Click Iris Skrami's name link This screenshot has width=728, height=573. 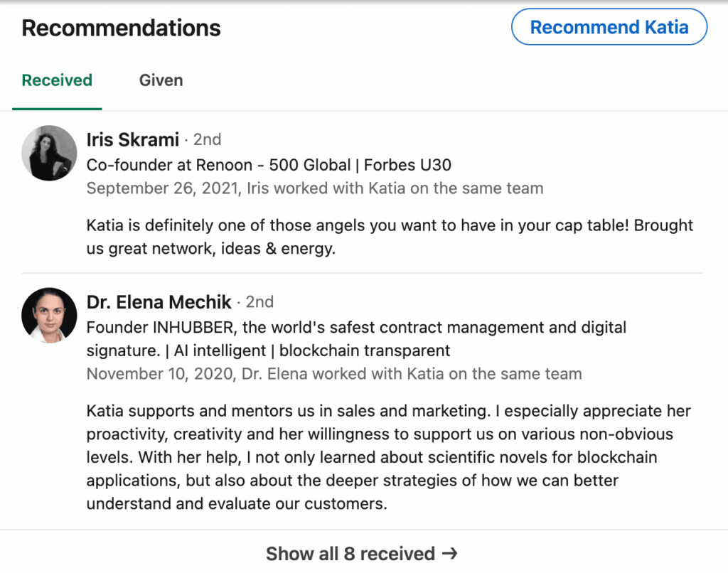point(133,139)
